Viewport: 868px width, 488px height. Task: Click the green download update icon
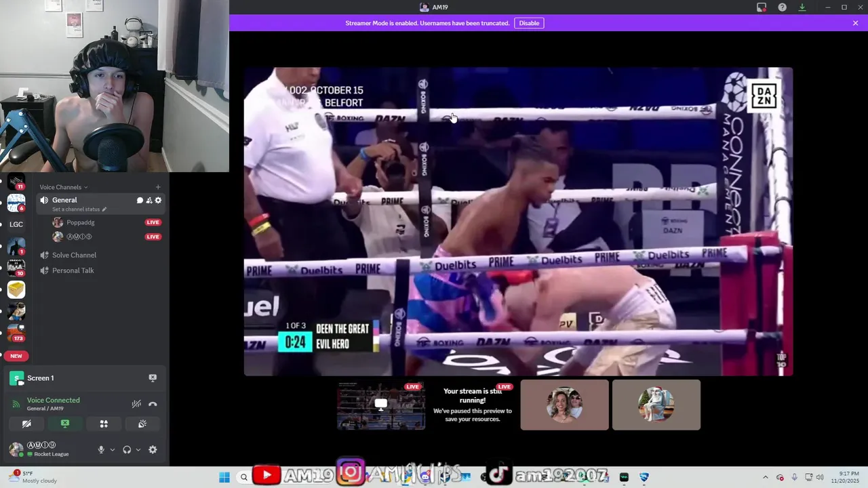tap(802, 7)
